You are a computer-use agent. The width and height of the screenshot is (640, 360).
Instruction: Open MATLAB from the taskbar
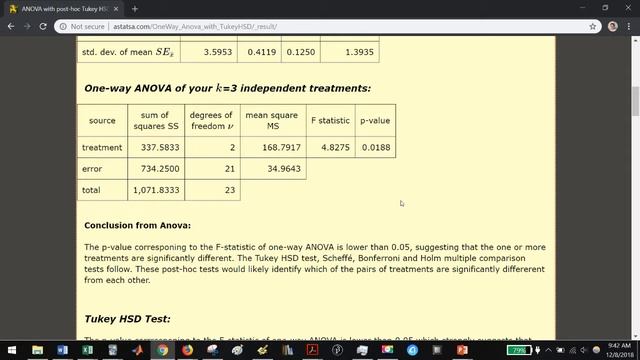tap(138, 350)
